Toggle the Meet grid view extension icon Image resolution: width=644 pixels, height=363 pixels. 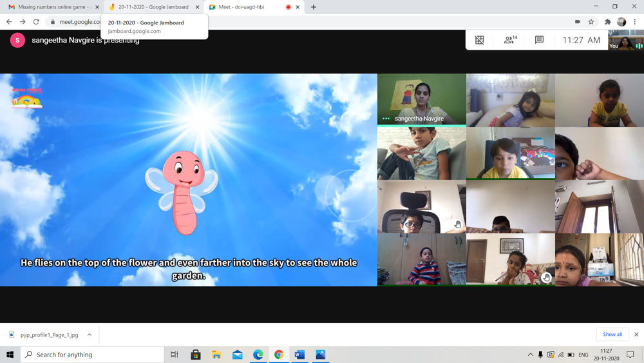479,40
